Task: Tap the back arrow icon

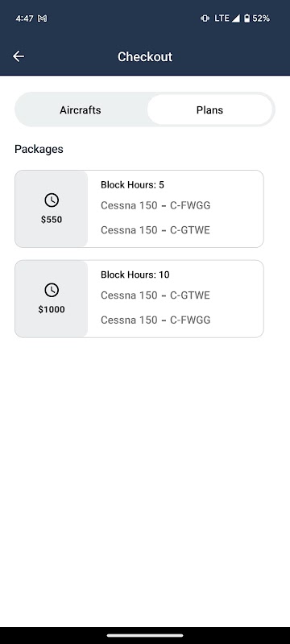Action: click(19, 56)
